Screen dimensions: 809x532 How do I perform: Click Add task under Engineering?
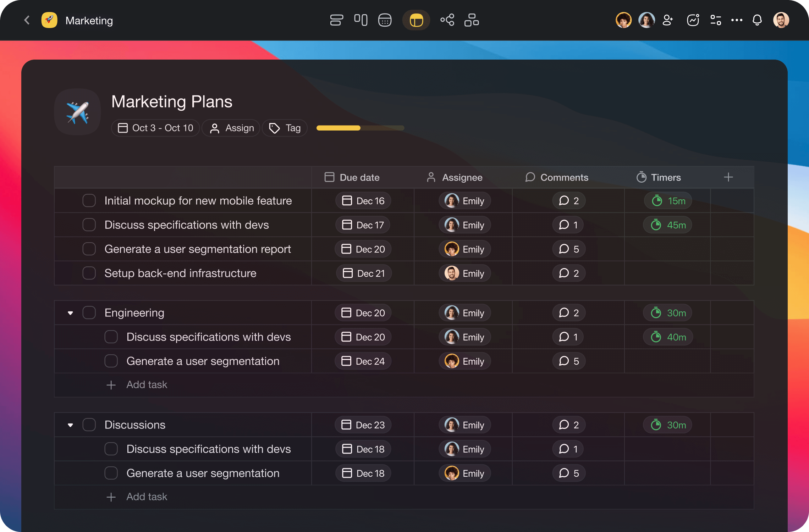pos(147,385)
